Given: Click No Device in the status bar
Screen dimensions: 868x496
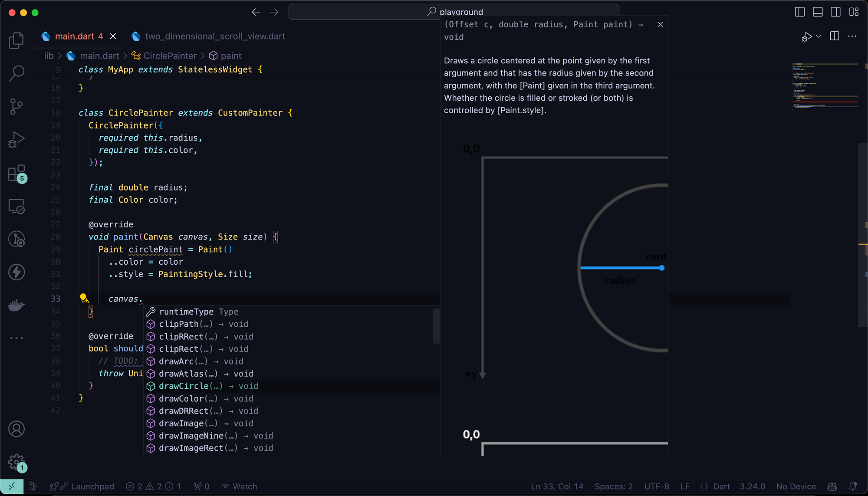Looking at the screenshot, I should (796, 486).
